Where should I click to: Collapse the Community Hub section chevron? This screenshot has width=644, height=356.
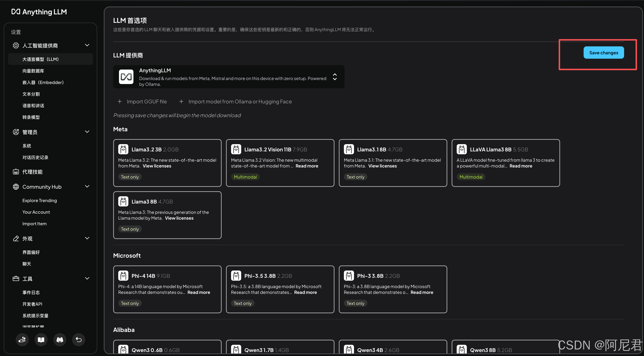87,187
